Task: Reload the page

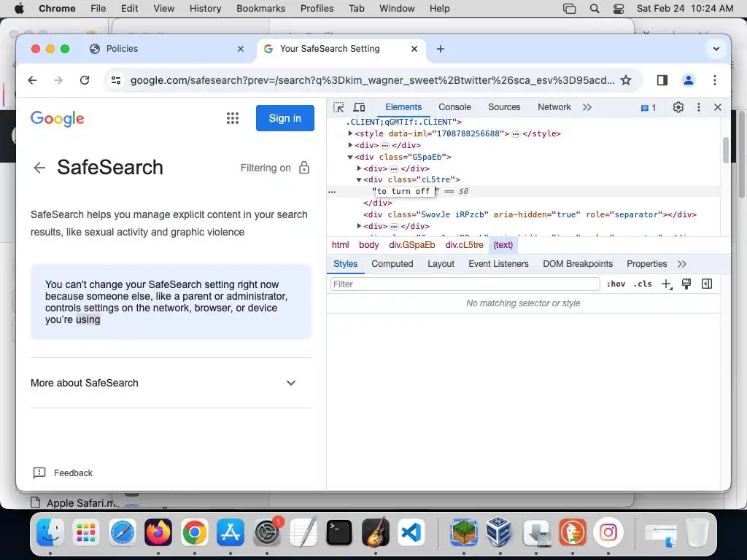Action: click(85, 80)
